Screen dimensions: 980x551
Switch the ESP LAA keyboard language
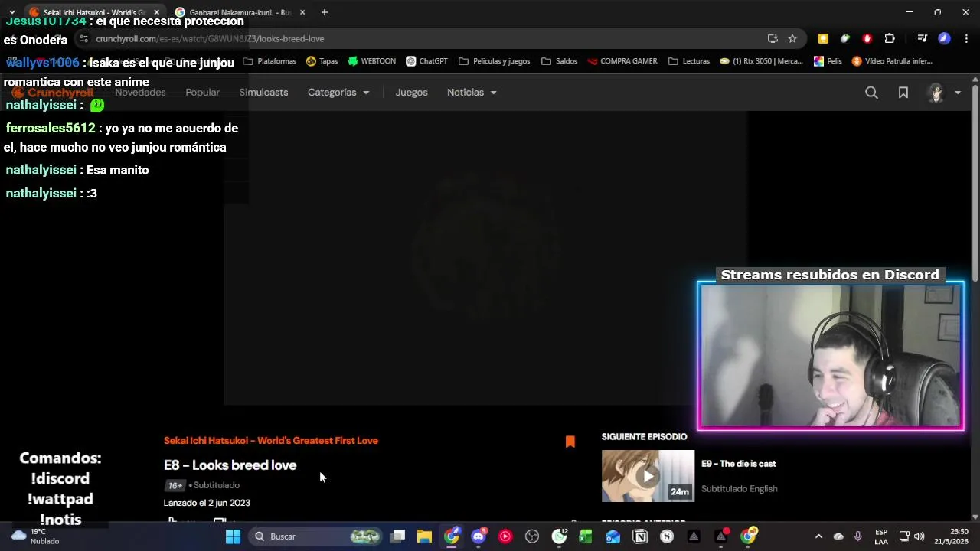[x=881, y=536]
